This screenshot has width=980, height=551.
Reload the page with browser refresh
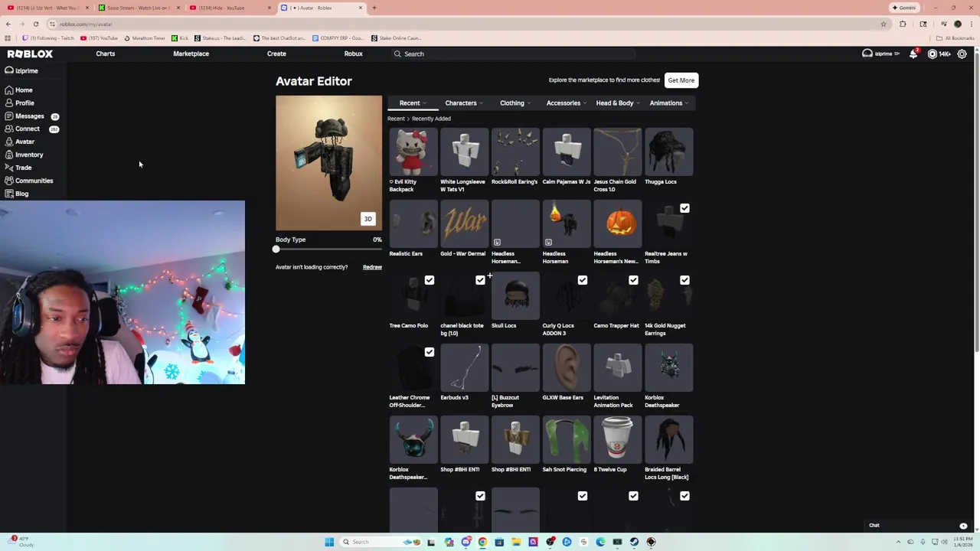point(35,24)
